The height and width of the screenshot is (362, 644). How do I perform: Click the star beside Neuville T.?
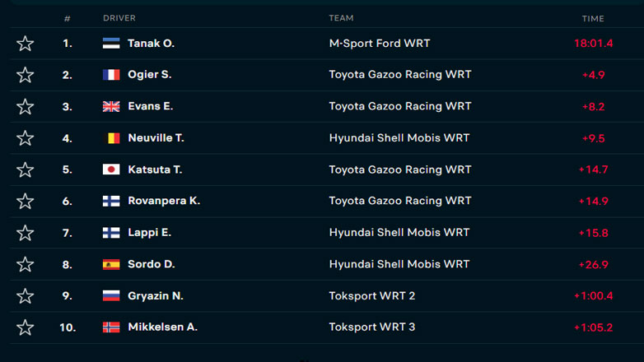point(26,138)
